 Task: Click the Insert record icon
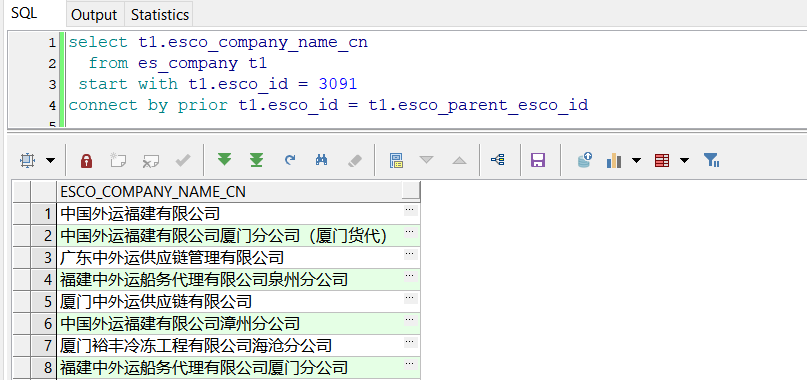118,161
